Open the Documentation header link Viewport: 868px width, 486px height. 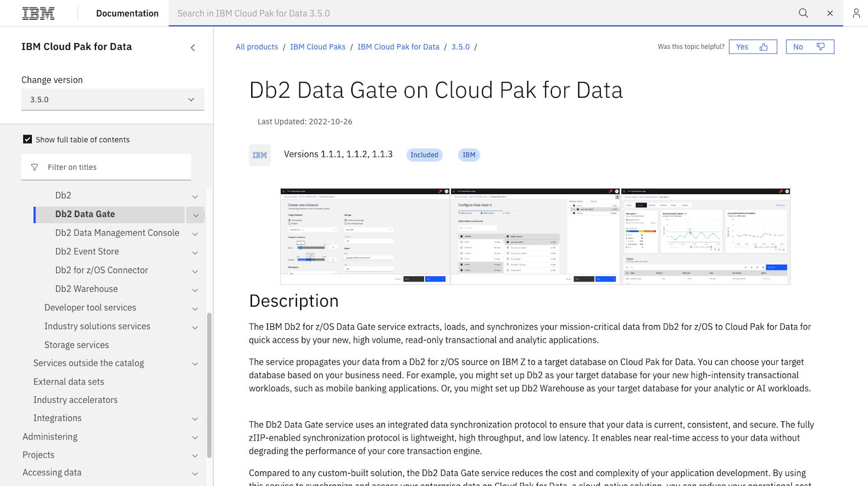click(127, 13)
